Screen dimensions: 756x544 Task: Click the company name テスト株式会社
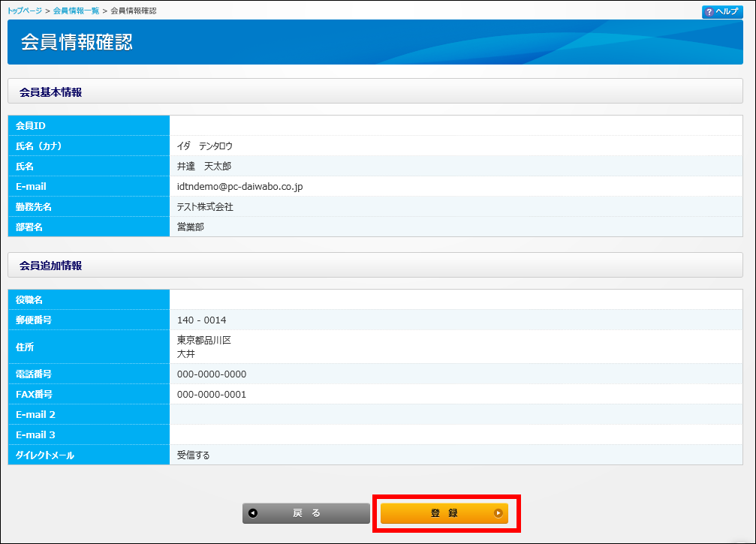coord(205,206)
